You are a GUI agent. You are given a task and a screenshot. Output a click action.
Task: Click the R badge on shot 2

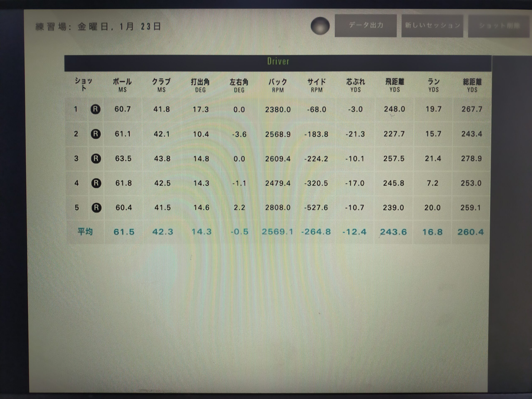click(x=96, y=134)
